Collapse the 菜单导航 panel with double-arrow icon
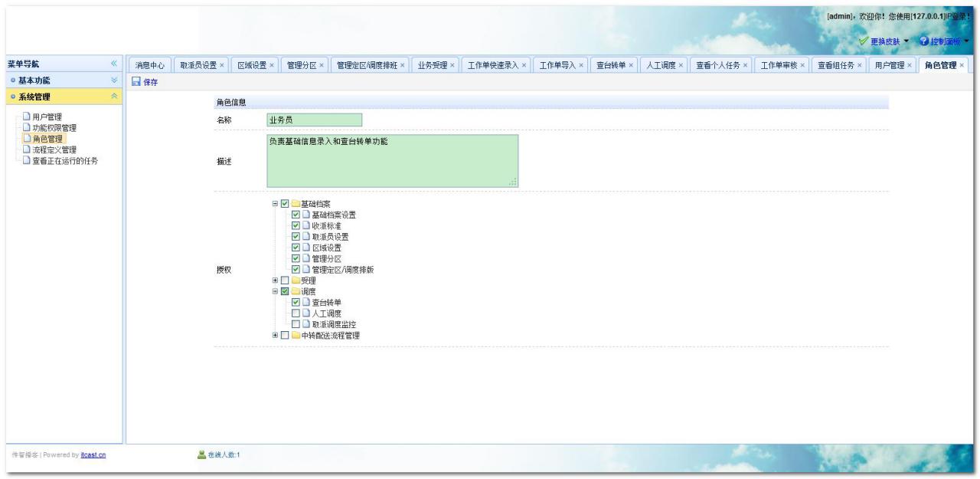The height and width of the screenshot is (479, 980). point(115,64)
